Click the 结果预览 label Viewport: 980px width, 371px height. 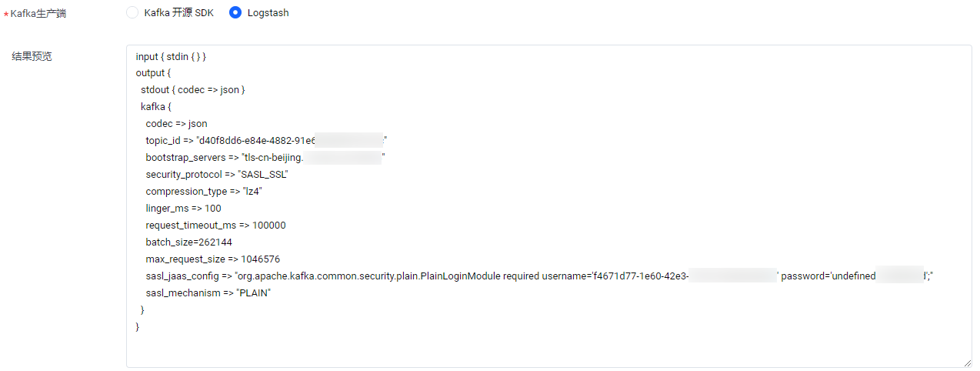(32, 56)
